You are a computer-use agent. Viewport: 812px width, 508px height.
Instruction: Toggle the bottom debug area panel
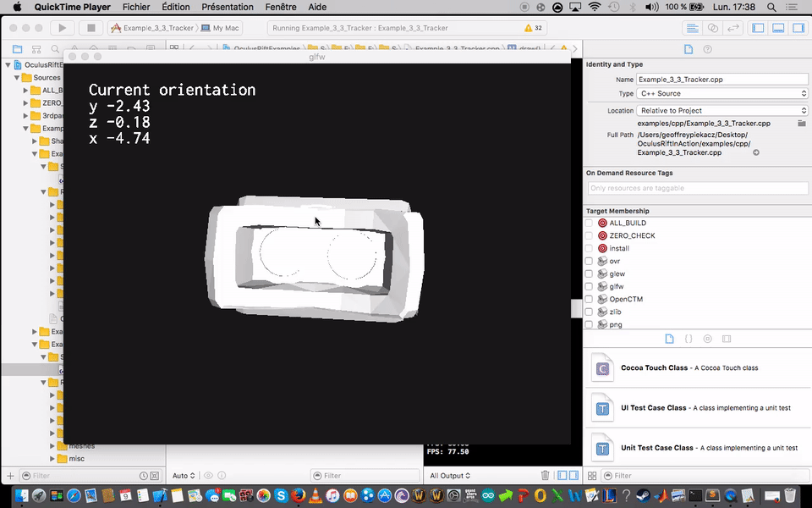tap(777, 28)
